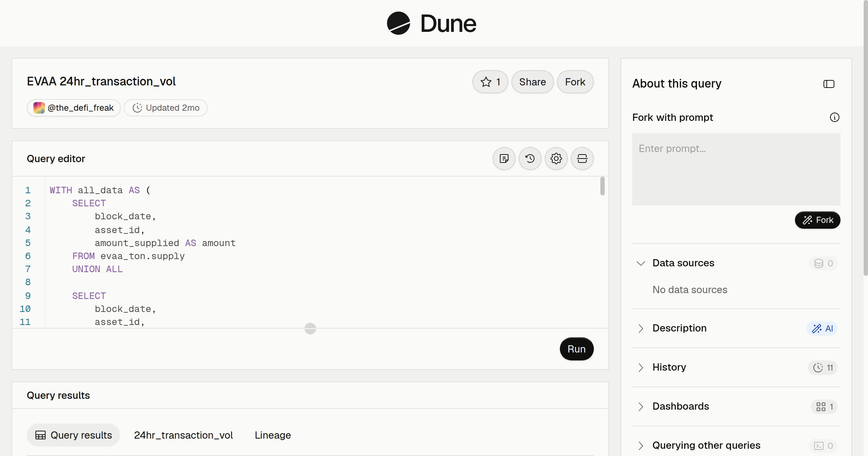Viewport: 868px width, 456px height.
Task: Expand the Description section
Action: coord(641,328)
